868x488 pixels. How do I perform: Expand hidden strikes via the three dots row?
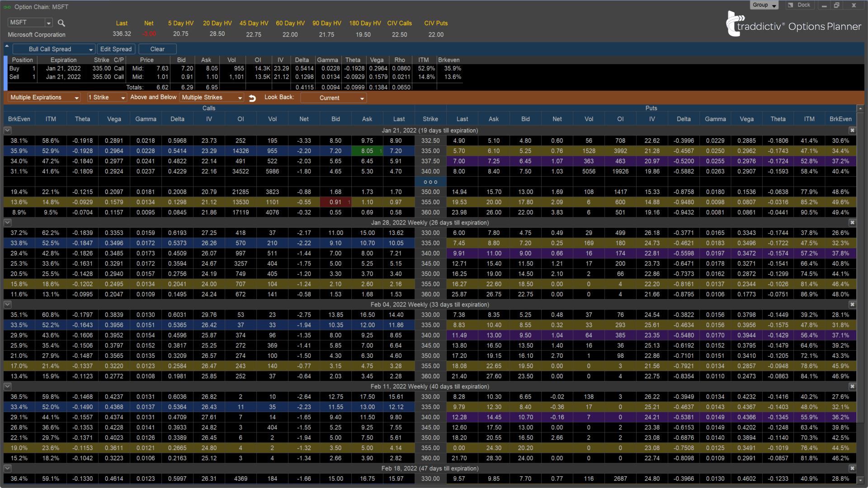coord(430,182)
